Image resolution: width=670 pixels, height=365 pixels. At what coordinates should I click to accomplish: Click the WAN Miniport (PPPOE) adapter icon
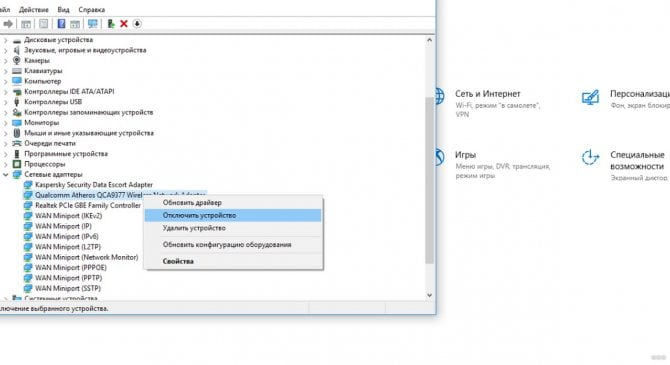tap(28, 268)
